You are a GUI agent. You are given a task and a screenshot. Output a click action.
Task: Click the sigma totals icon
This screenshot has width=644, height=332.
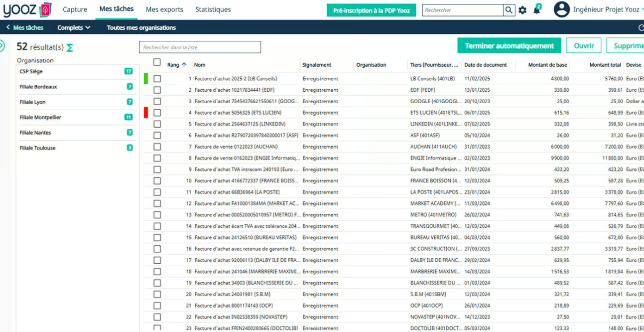[x=70, y=47]
